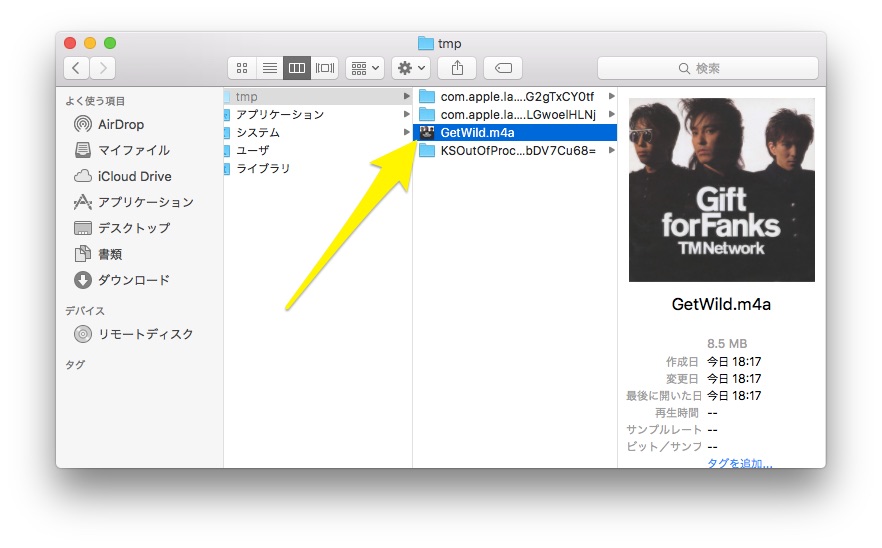Switch to column view
This screenshot has height=548, width=882.
coord(297,68)
